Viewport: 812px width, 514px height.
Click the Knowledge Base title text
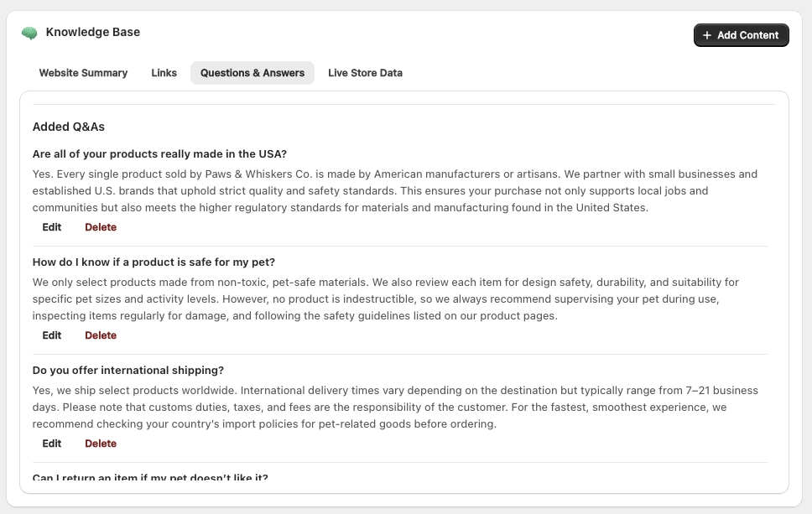point(92,33)
